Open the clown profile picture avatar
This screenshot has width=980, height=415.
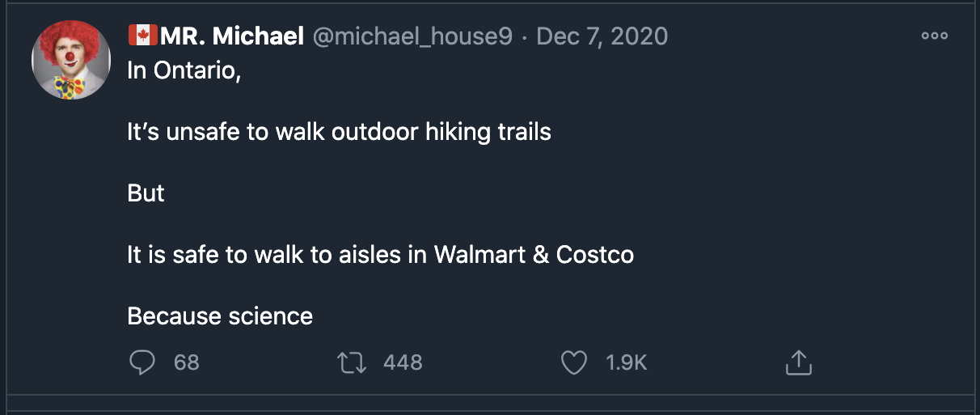(x=71, y=61)
